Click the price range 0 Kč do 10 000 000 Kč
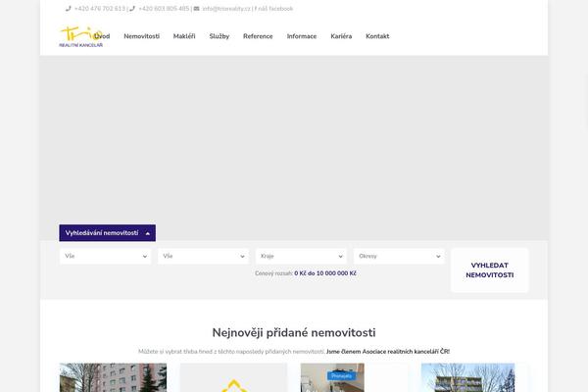This screenshot has height=392, width=588. (x=325, y=273)
